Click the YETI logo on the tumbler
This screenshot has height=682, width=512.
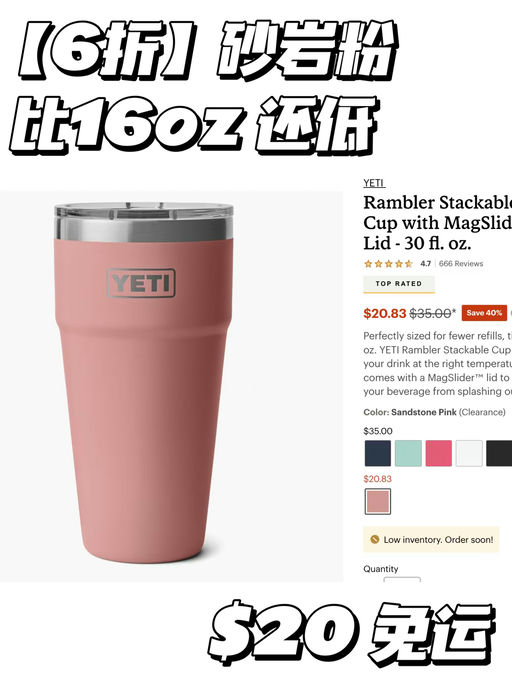click(141, 283)
